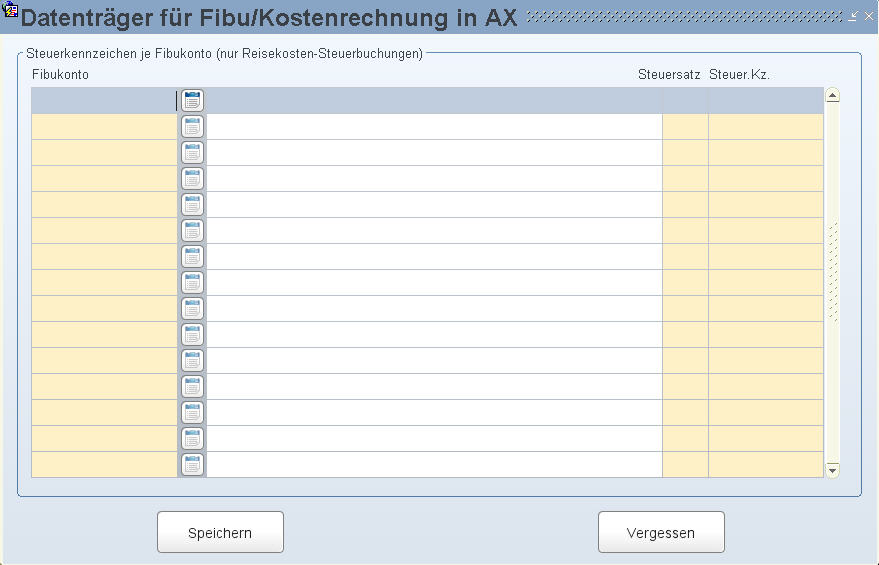879x565 pixels.
Task: Click the vertical scrollbar thumb
Action: pyautogui.click(x=832, y=272)
